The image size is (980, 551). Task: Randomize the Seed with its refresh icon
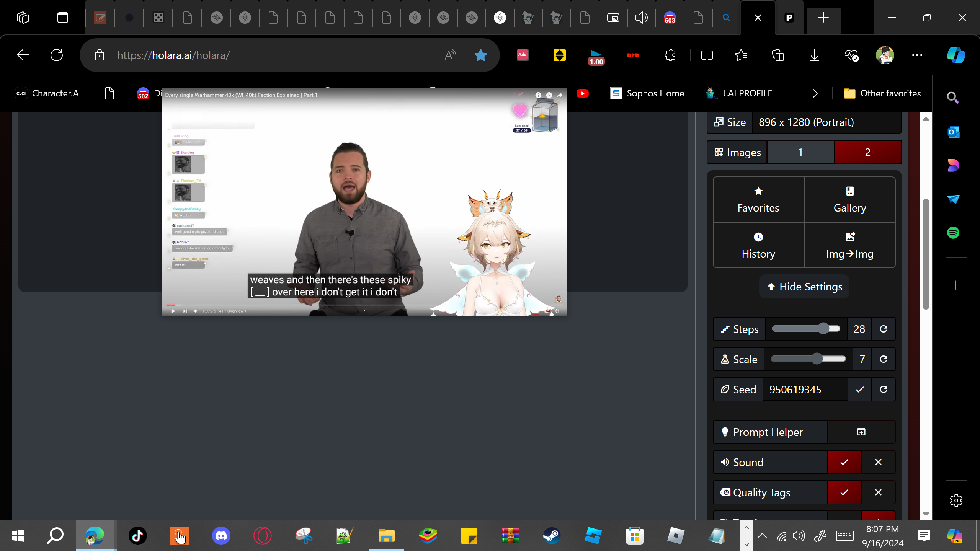(883, 389)
